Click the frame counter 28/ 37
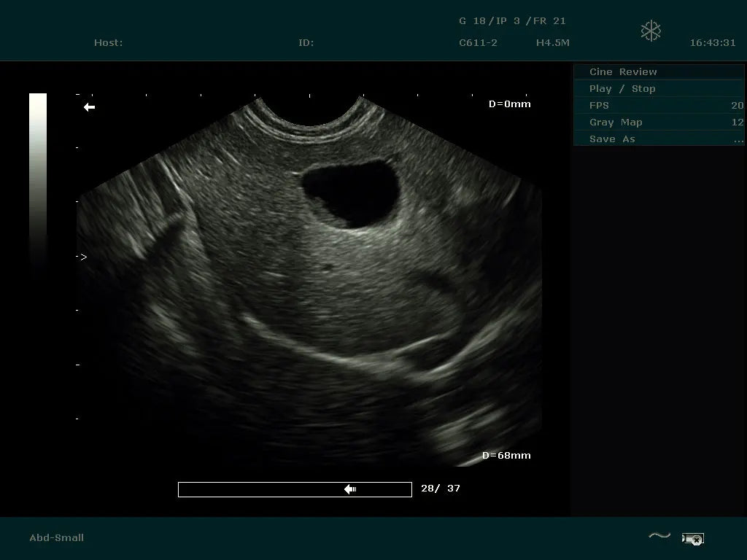 click(441, 489)
